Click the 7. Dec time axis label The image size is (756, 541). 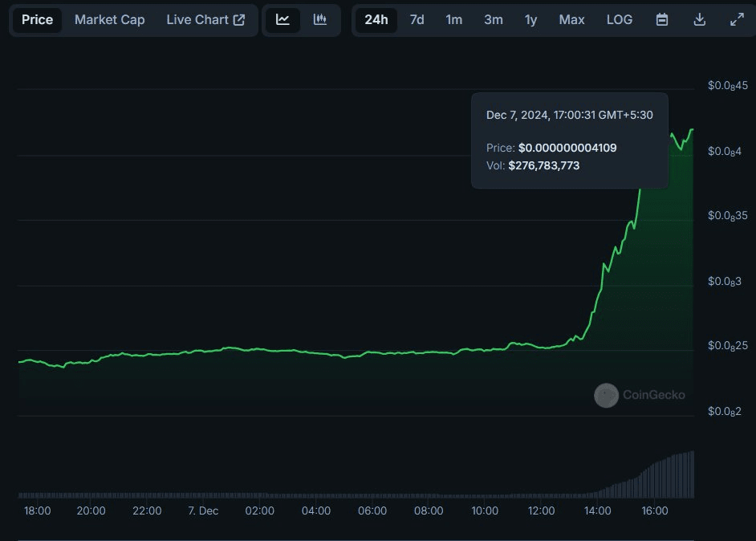coord(203,510)
